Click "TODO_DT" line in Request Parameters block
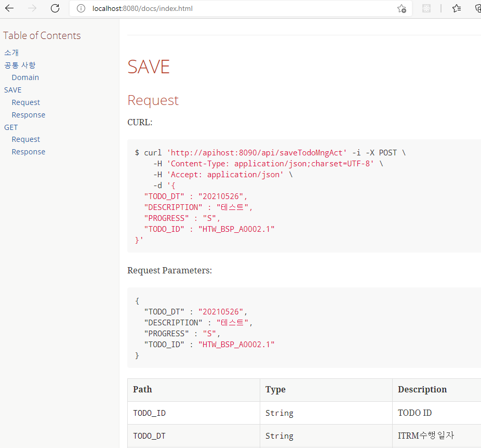Image resolution: width=481 pixels, height=448 pixels. point(196,312)
